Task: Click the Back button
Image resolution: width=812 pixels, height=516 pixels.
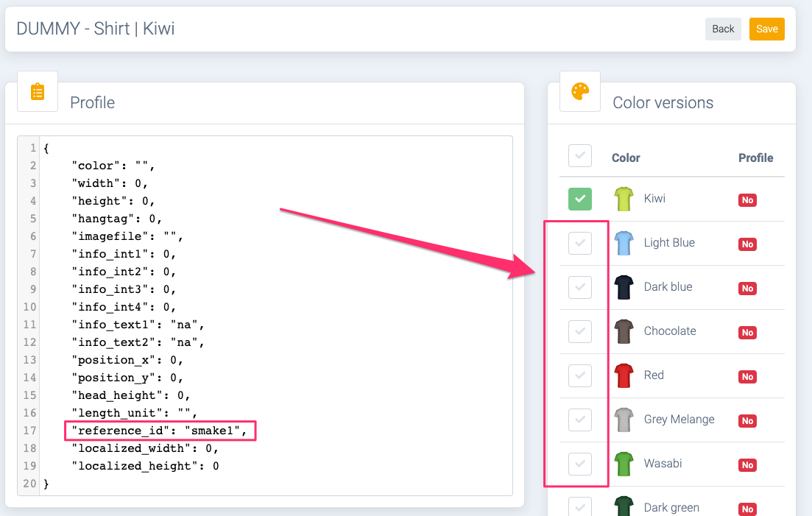Action: (x=723, y=29)
